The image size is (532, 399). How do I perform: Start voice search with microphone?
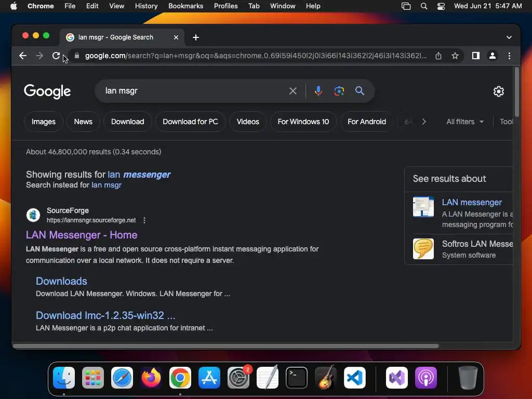pyautogui.click(x=318, y=91)
